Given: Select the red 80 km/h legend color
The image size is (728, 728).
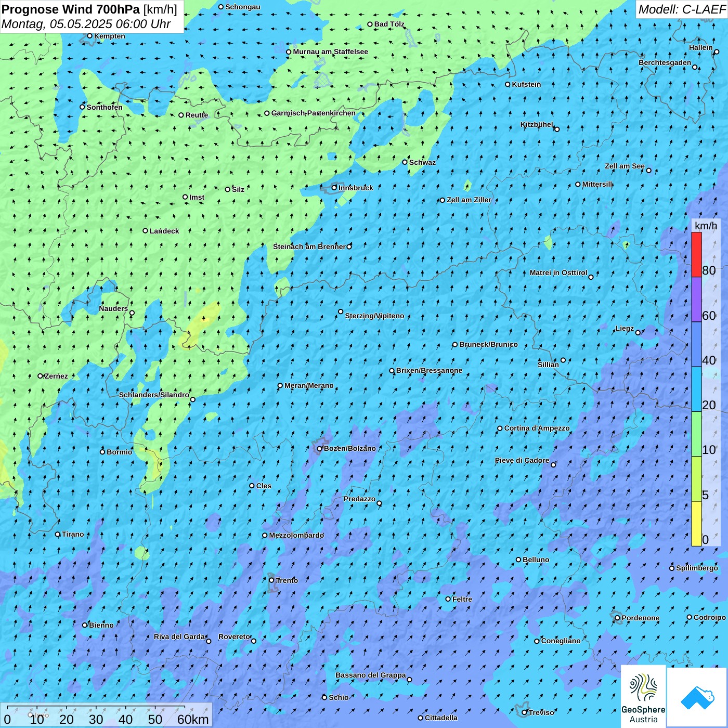Looking at the screenshot, I should [696, 254].
